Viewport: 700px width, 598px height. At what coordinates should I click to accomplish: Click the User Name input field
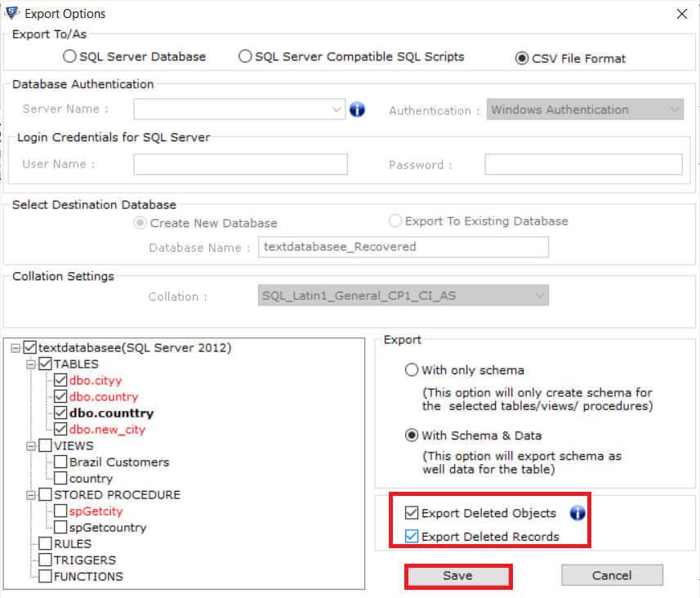[x=240, y=164]
